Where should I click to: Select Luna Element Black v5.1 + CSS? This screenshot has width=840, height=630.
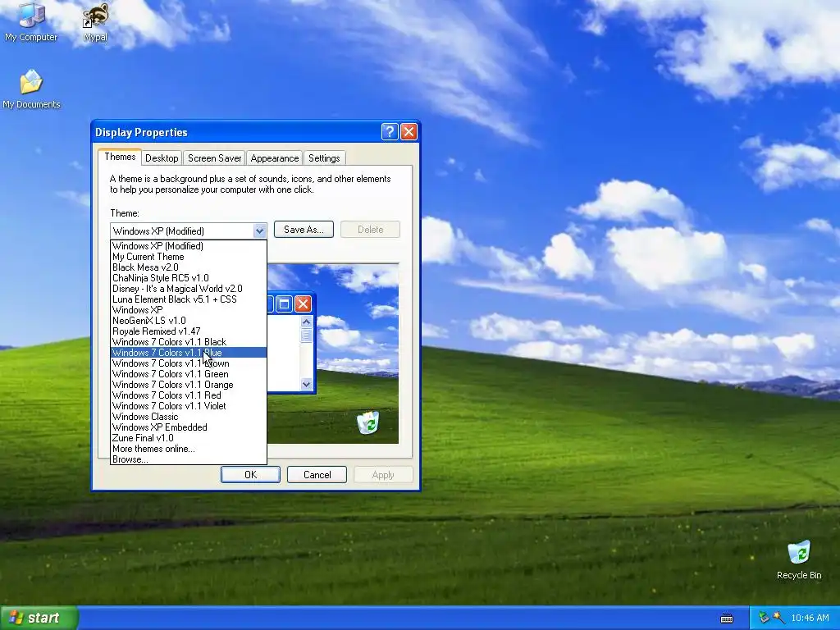[x=188, y=299]
